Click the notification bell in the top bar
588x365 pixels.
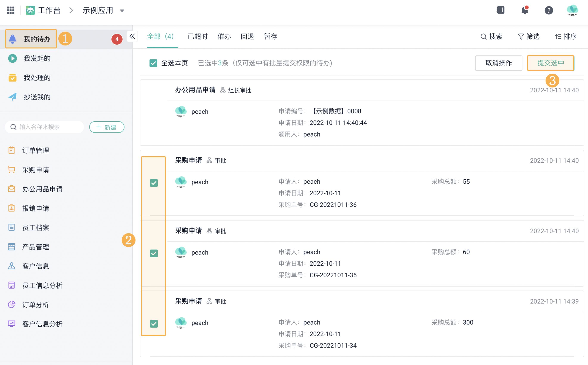[x=524, y=10]
